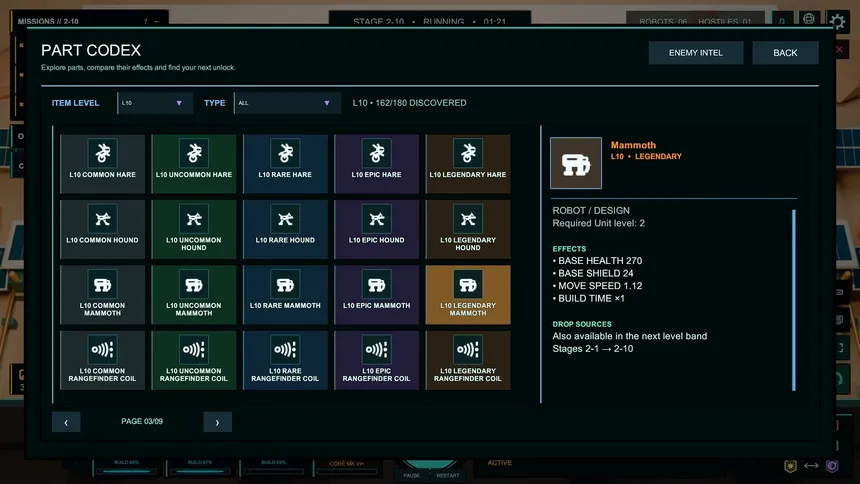The image size is (860, 484).
Task: Open the settings gear icon
Action: coord(837,21)
